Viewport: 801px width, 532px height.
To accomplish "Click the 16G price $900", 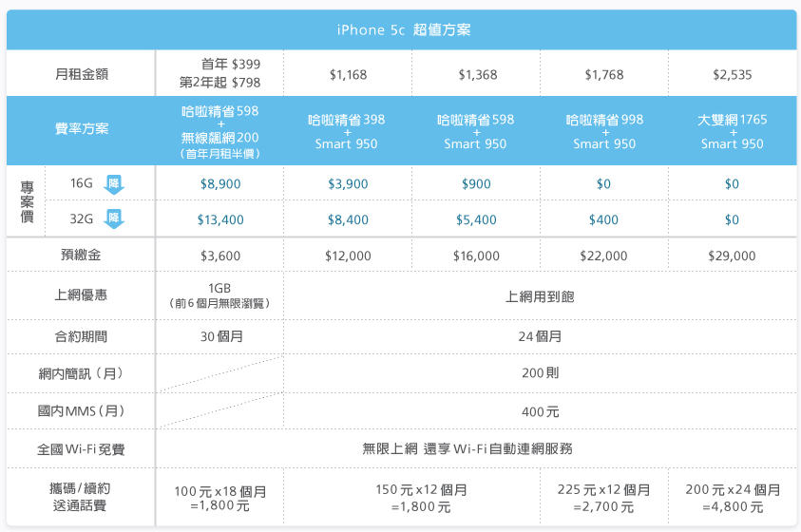I will point(476,183).
